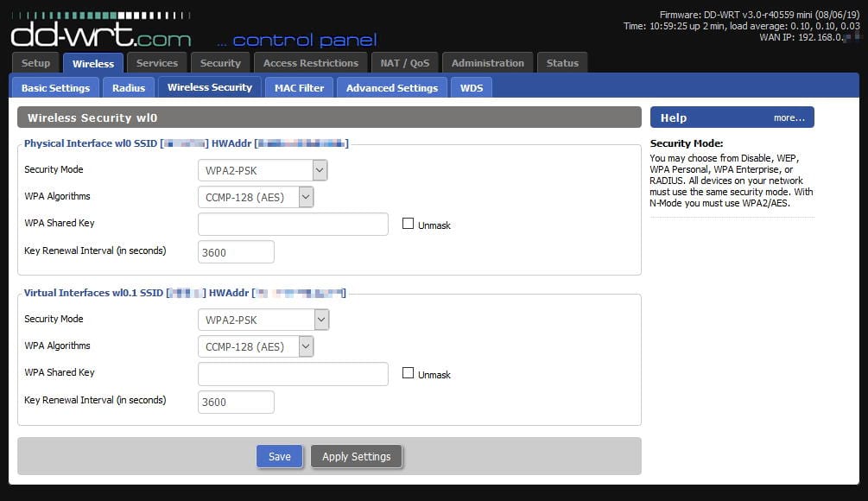Open wl0.1 Security Mode dropdown

click(263, 320)
